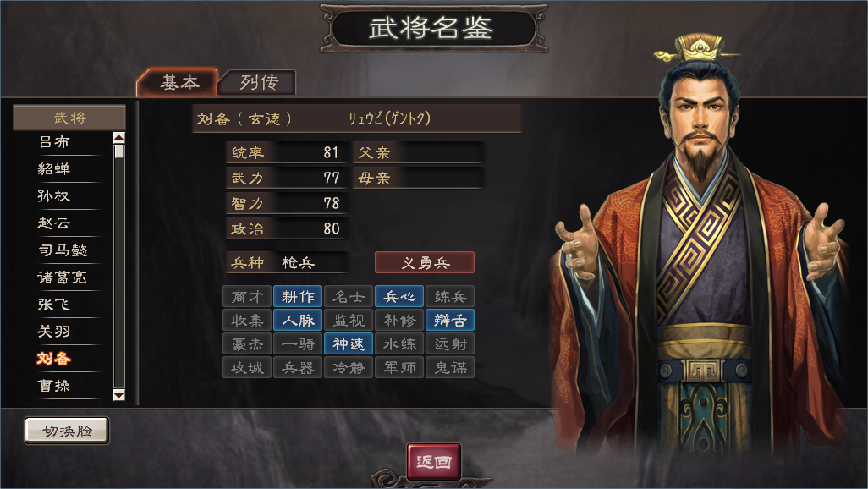Viewport: 868px width, 489px height.
Task: Select the 豪杰 skill tile
Action: pyautogui.click(x=247, y=343)
